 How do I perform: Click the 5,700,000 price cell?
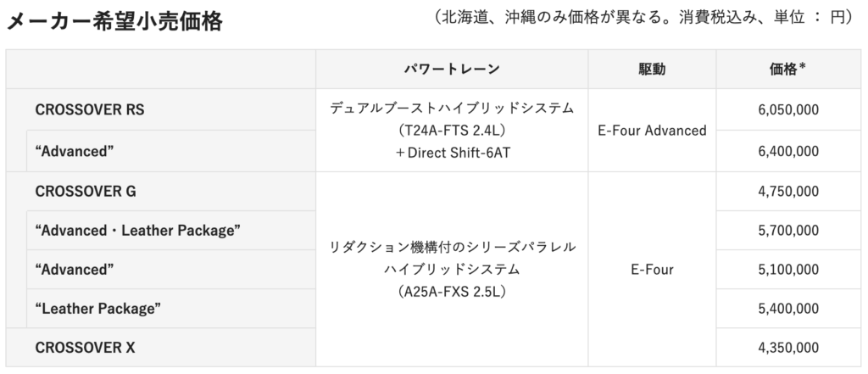[789, 231]
